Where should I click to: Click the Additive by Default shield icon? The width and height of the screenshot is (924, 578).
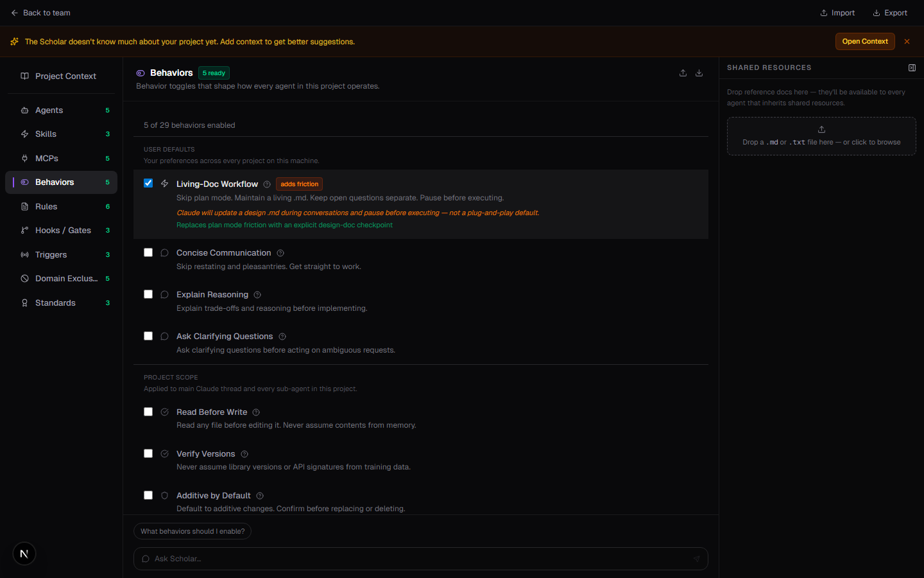click(x=165, y=496)
